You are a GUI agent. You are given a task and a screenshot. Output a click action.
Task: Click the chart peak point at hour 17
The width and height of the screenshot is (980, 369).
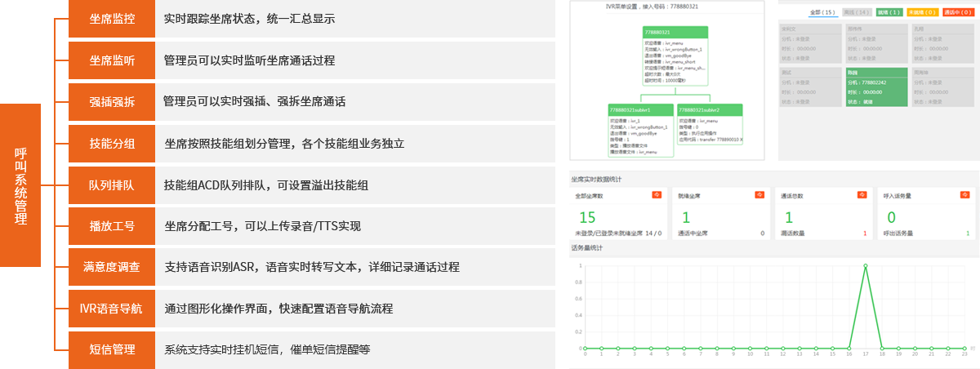865,265
